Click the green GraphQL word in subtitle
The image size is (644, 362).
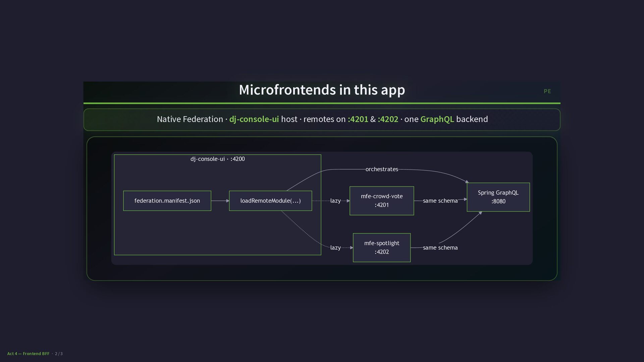pos(437,119)
